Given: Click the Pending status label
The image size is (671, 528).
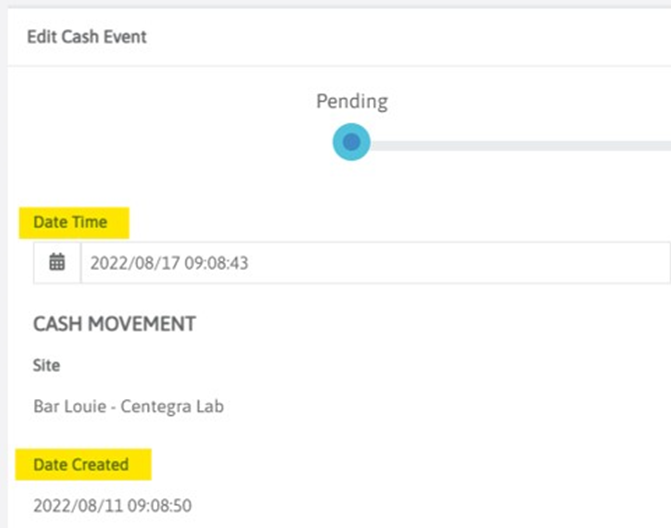Looking at the screenshot, I should coord(351,101).
